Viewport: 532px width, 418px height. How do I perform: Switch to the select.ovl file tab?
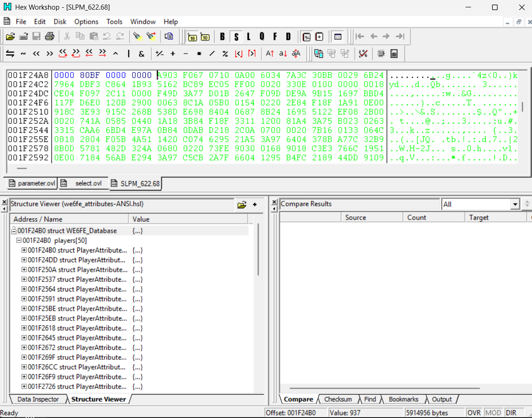click(x=83, y=183)
